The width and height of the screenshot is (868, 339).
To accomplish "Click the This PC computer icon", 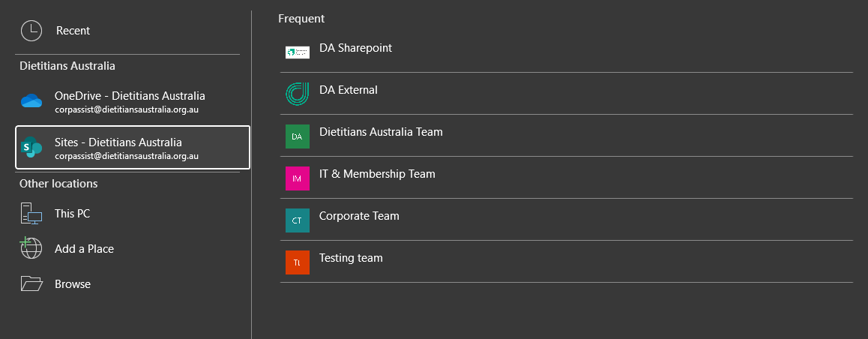I will pyautogui.click(x=31, y=214).
